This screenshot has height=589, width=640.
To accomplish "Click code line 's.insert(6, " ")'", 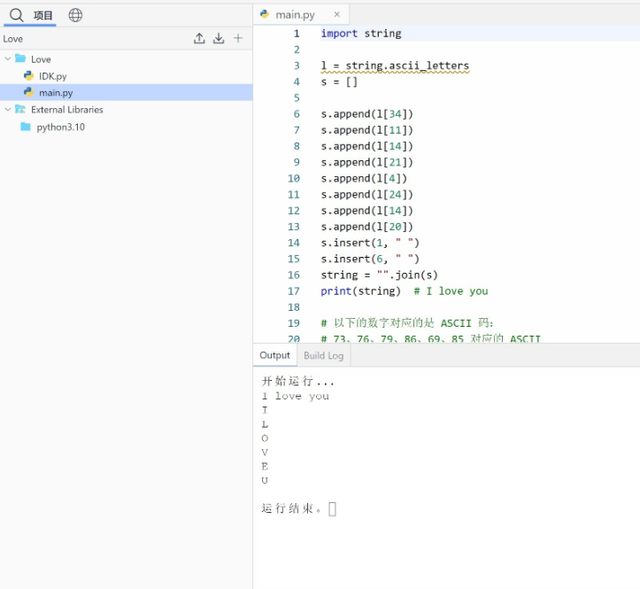I will point(370,259).
